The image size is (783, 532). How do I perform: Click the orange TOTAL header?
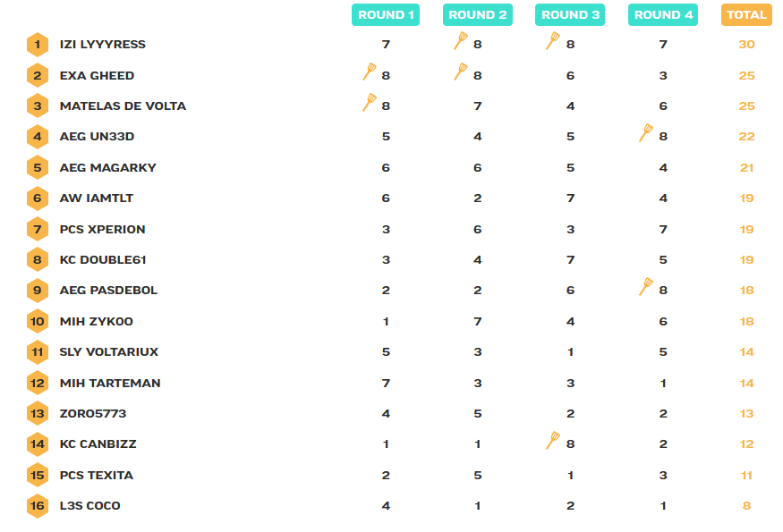pyautogui.click(x=746, y=14)
